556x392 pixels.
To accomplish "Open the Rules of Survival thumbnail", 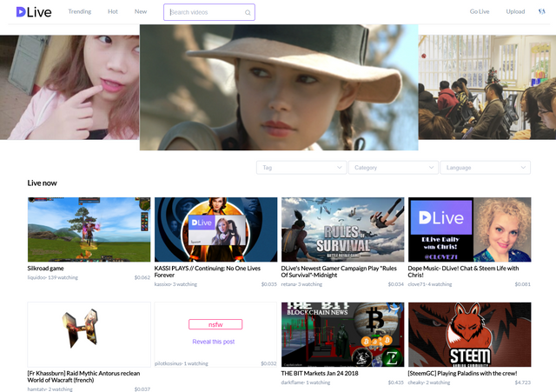I will click(x=343, y=229).
